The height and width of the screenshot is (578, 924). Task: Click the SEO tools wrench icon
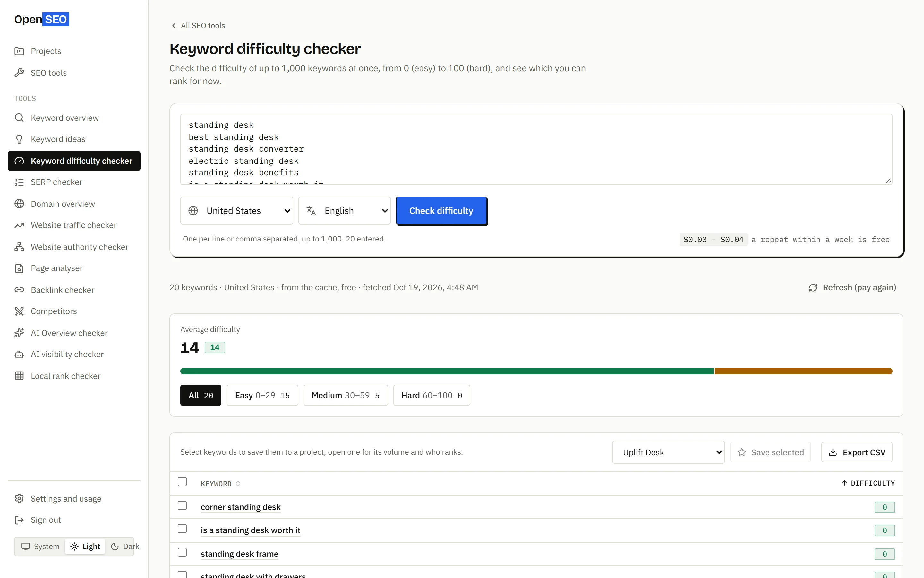point(19,73)
